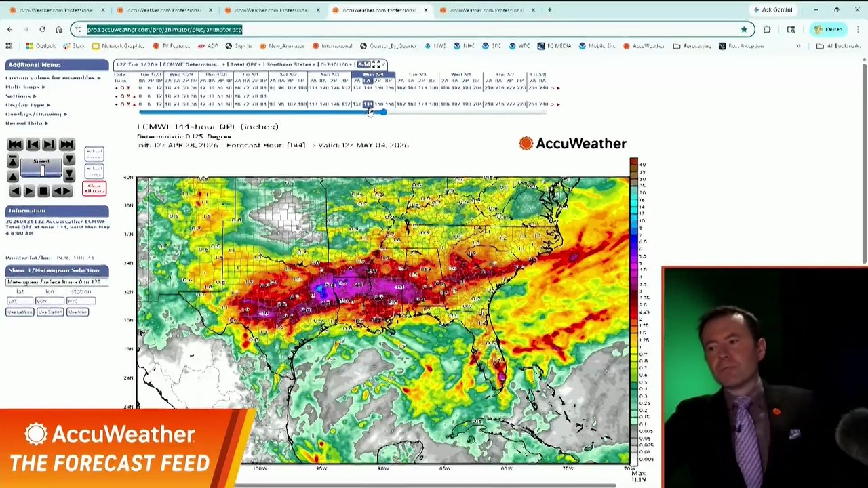
Task: Open the ADP bookmark
Action: coord(209,46)
